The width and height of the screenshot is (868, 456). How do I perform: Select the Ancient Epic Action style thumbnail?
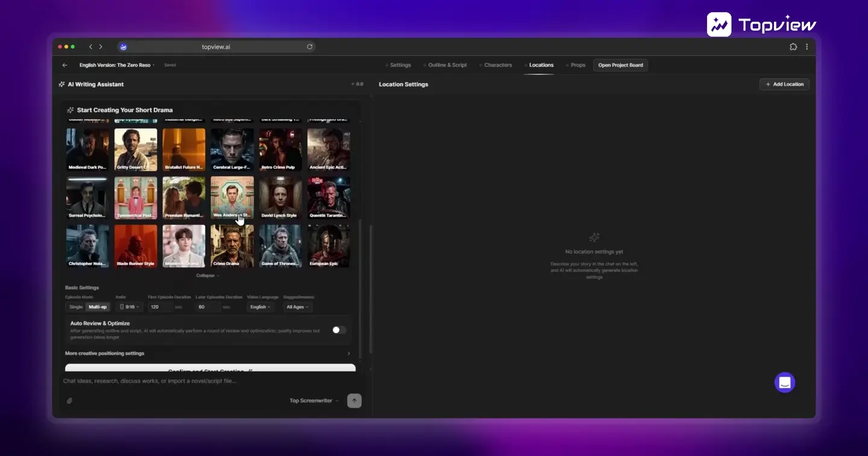point(329,150)
